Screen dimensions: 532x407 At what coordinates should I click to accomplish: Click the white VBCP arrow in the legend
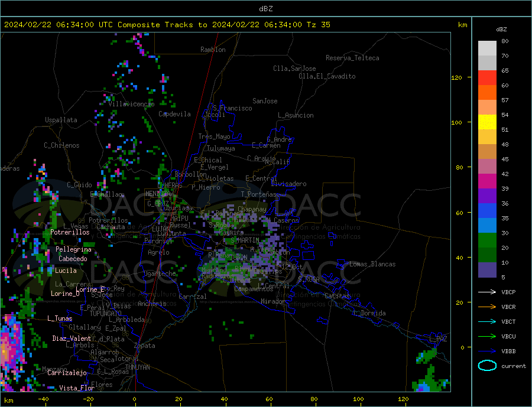(x=487, y=292)
